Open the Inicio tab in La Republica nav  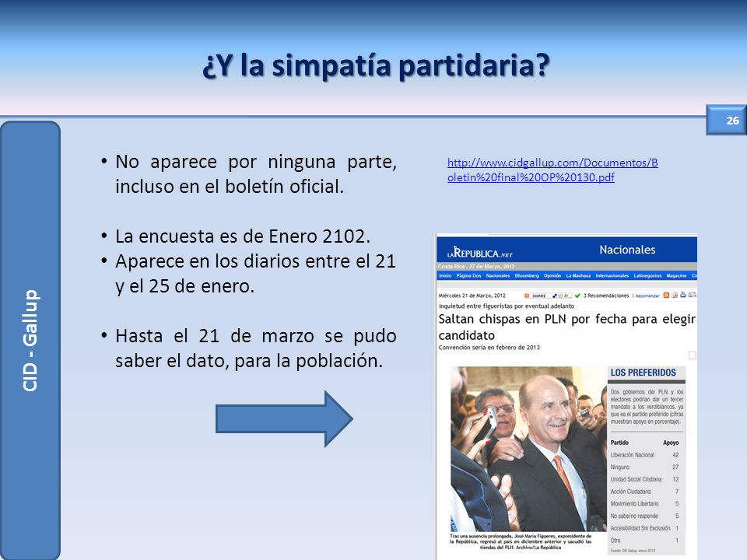click(x=445, y=275)
